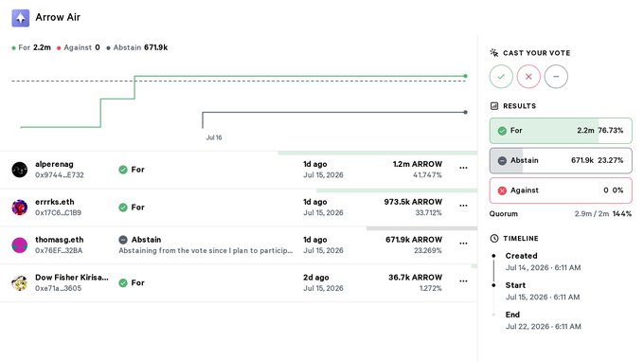Image resolution: width=644 pixels, height=362 pixels.
Task: Select address 0x9744...E732
Action: point(60,175)
